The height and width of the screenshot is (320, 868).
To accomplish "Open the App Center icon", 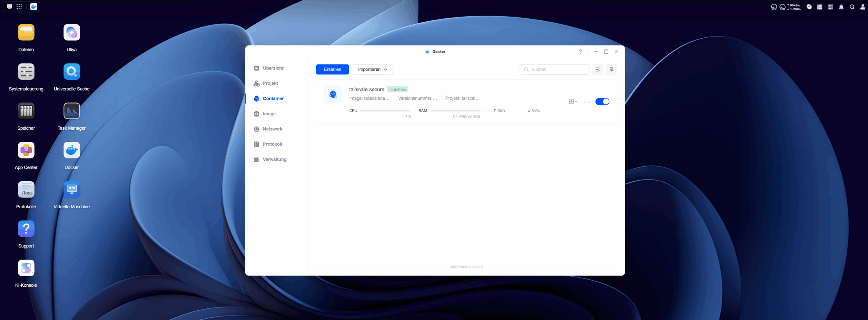I will click(x=26, y=150).
